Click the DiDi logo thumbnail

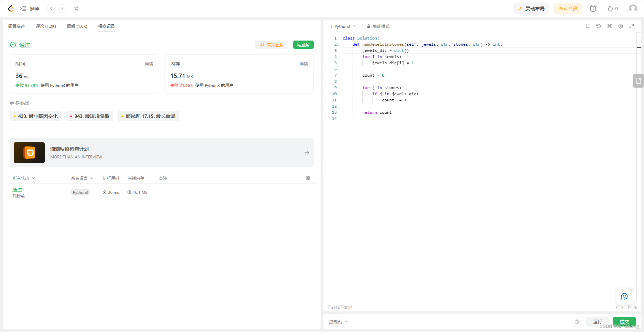coord(29,153)
